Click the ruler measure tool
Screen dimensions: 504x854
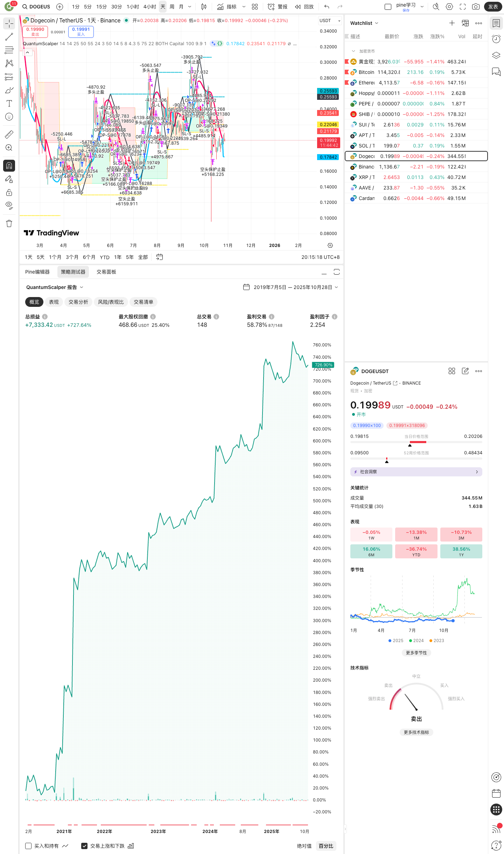pyautogui.click(x=9, y=134)
